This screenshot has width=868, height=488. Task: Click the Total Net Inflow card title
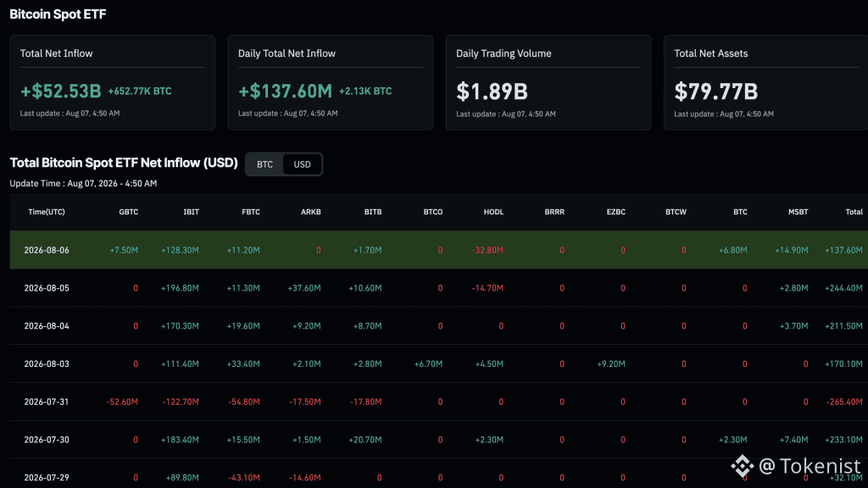[57, 53]
